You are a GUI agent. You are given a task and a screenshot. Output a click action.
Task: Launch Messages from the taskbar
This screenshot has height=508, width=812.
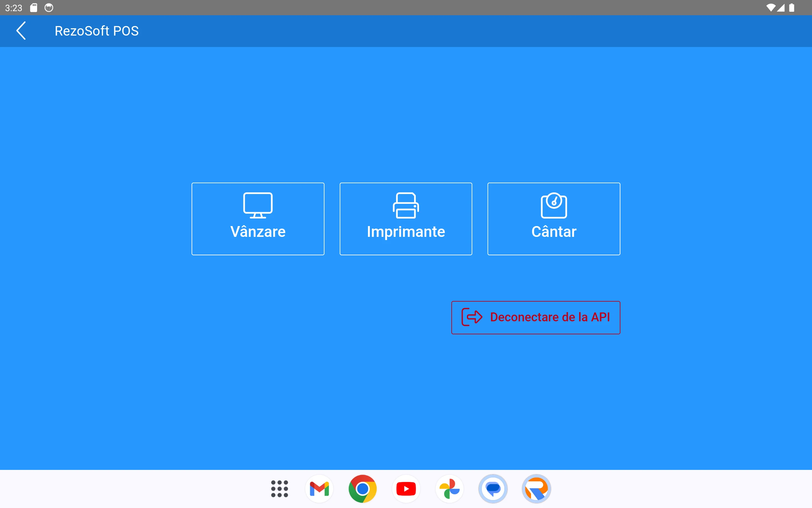493,489
